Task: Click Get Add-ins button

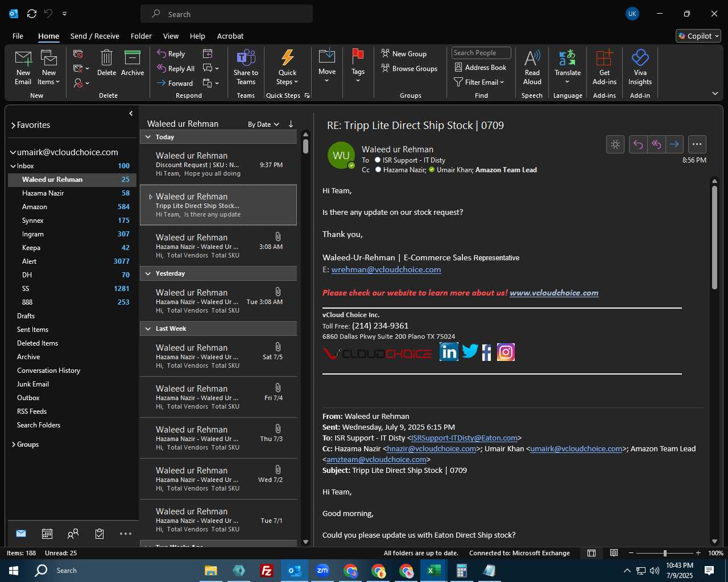Action: click(604, 67)
